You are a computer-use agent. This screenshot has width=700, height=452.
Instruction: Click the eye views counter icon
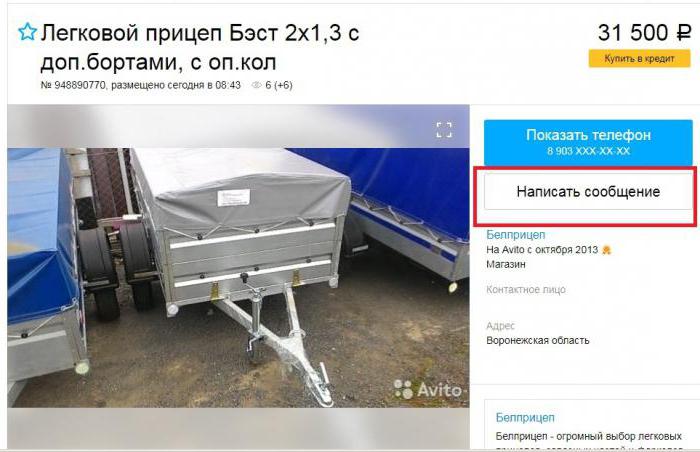(256, 85)
